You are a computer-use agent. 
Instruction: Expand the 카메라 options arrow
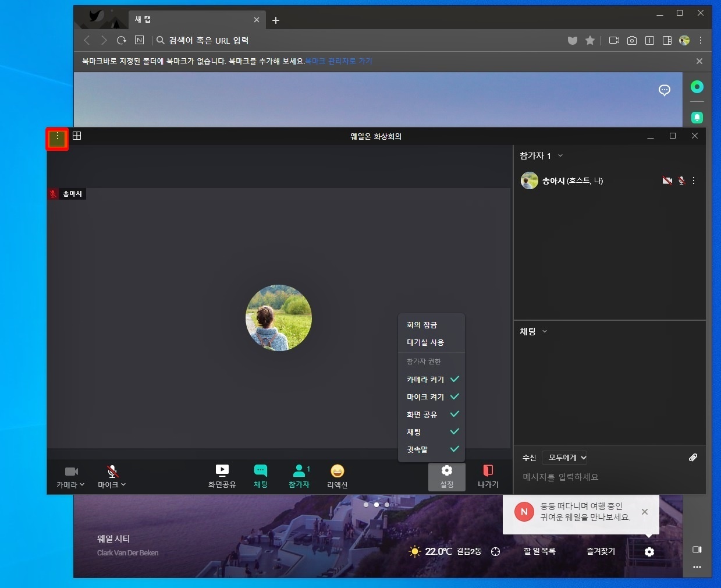point(82,484)
